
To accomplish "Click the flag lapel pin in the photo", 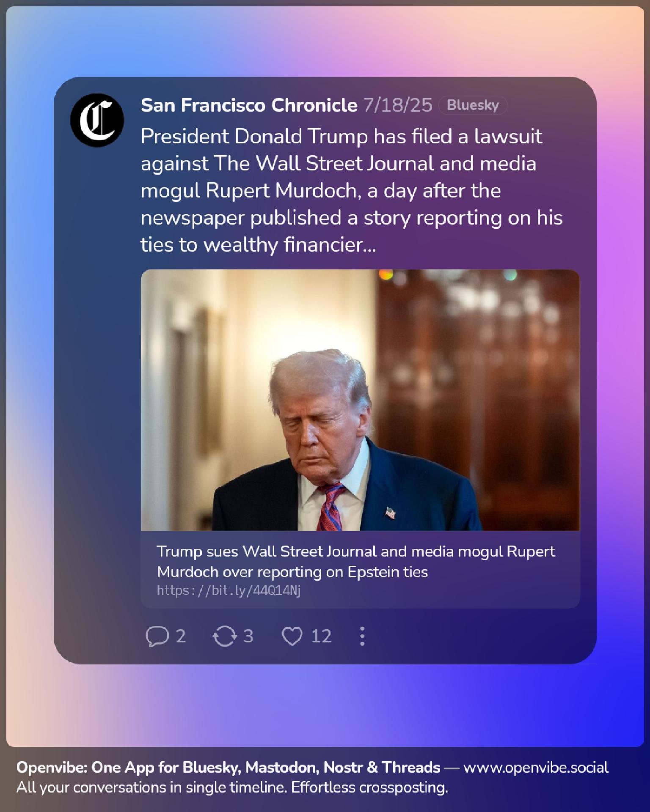I will pos(390,513).
